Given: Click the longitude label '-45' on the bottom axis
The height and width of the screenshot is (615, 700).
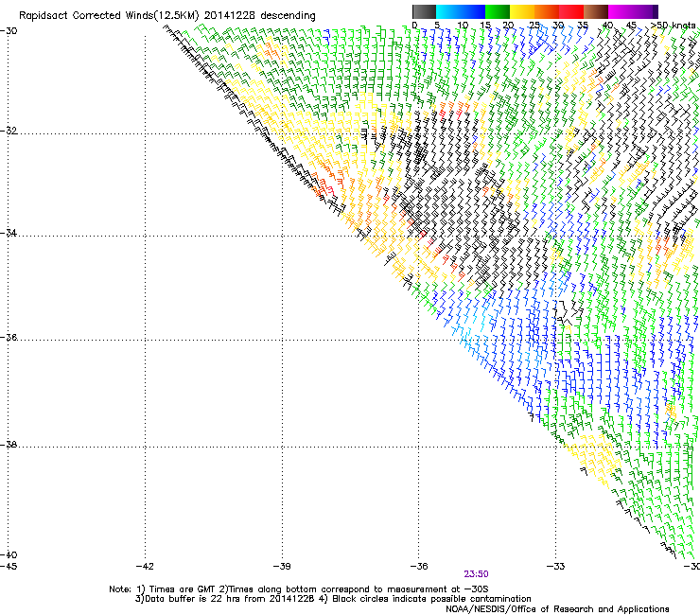Looking at the screenshot, I should [9, 567].
